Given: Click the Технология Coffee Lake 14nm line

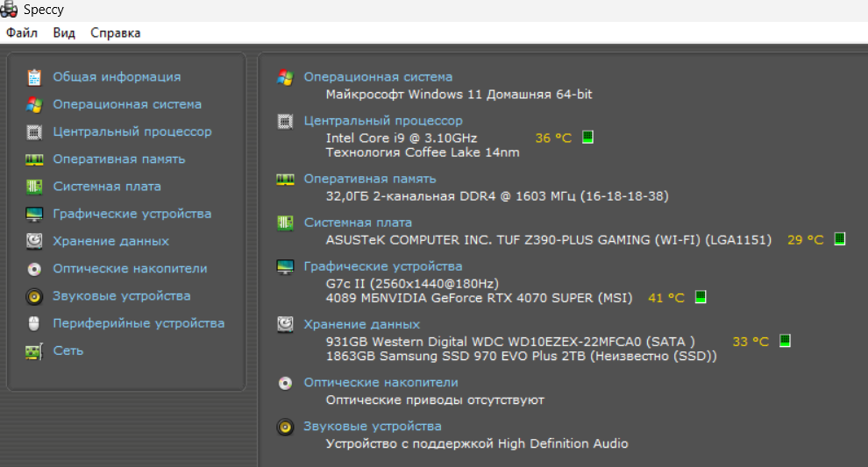Looking at the screenshot, I should (x=423, y=152).
